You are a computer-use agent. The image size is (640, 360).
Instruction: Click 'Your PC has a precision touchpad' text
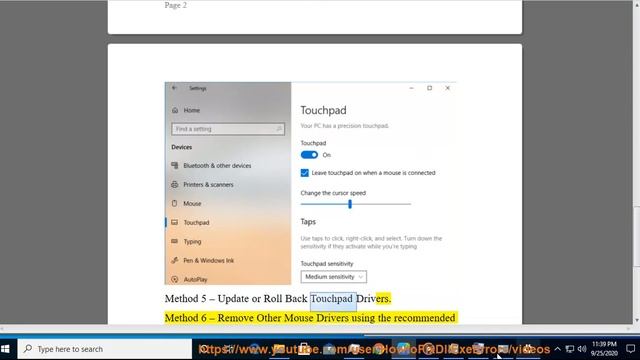(344, 126)
